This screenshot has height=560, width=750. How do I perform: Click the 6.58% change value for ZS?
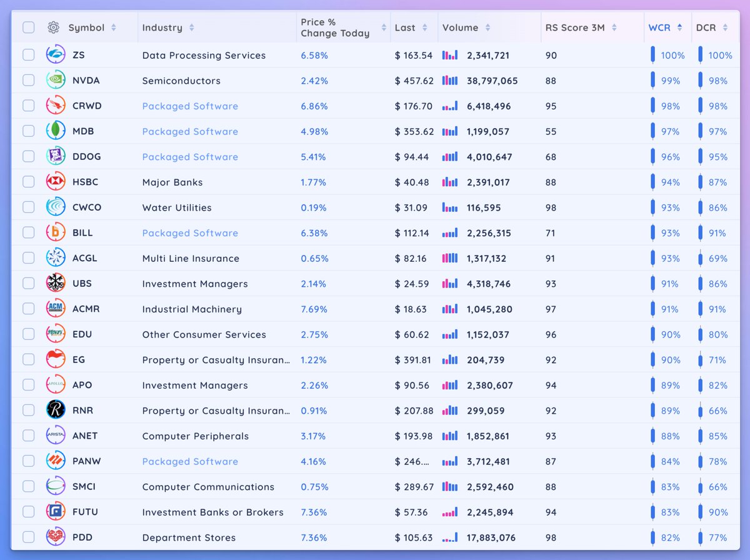(x=314, y=55)
